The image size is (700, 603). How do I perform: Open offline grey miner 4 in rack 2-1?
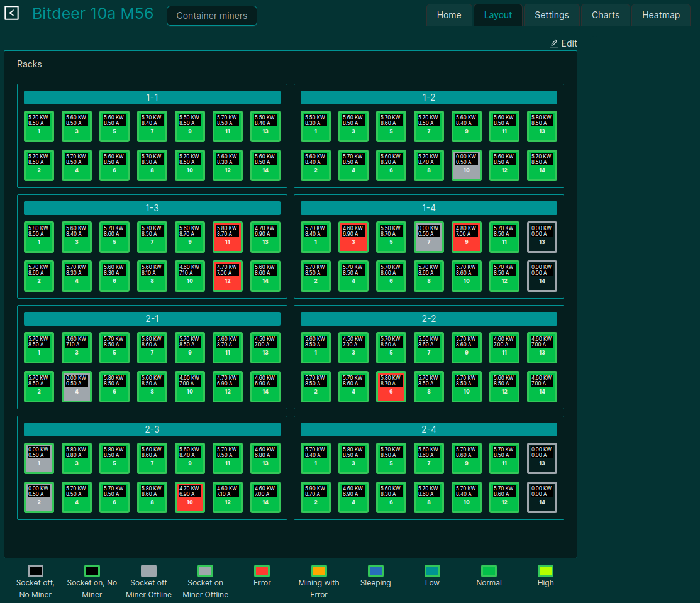77,387
